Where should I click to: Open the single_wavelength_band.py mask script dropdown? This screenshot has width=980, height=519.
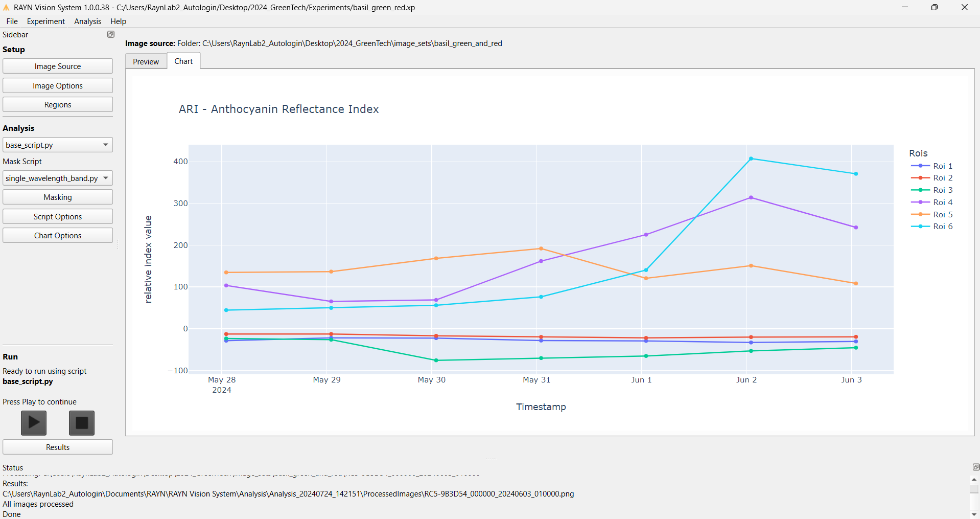[x=58, y=178]
